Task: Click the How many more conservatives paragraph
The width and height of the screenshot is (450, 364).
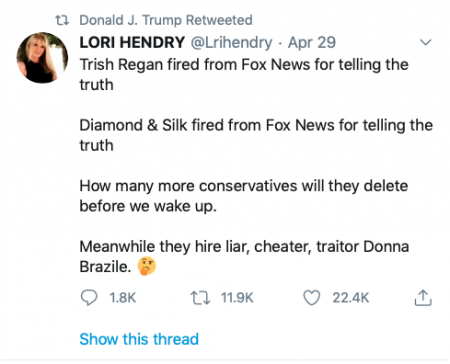Action: (244, 196)
